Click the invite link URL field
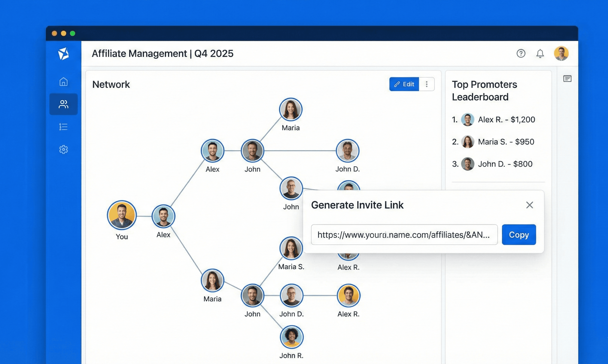The width and height of the screenshot is (608, 364). (x=404, y=234)
